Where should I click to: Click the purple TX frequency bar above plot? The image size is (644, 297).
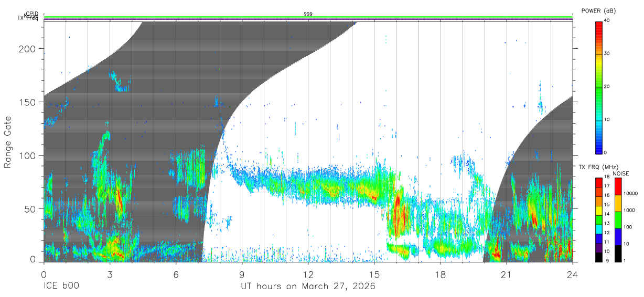point(308,19)
